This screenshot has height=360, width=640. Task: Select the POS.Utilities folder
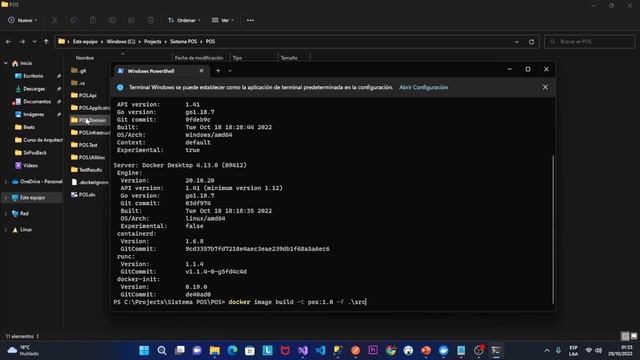tap(91, 157)
